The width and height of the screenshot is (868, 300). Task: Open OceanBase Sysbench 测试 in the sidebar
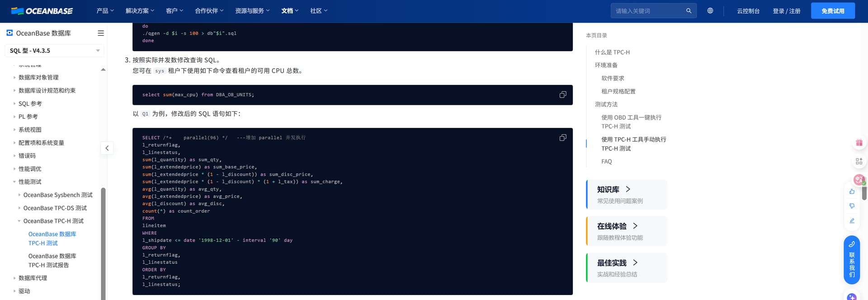[x=58, y=195]
